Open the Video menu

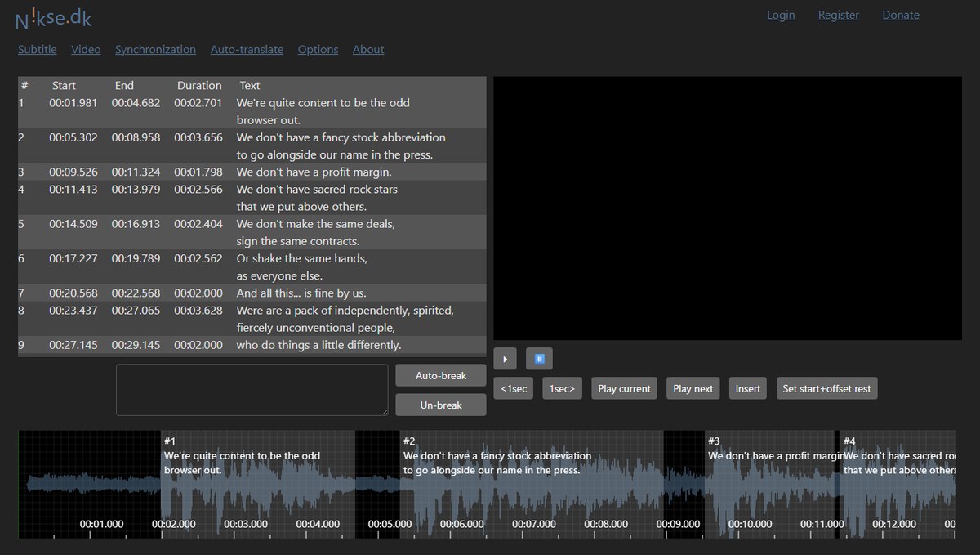coord(86,49)
